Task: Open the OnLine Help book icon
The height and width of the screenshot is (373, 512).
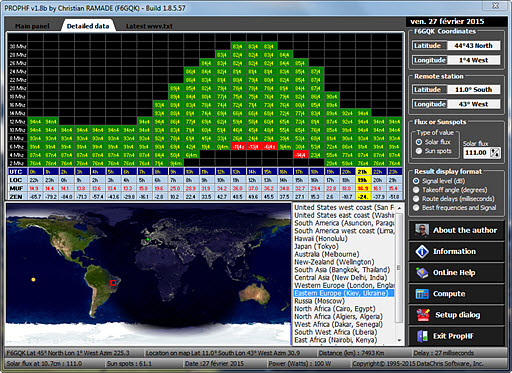Action: tap(422, 273)
